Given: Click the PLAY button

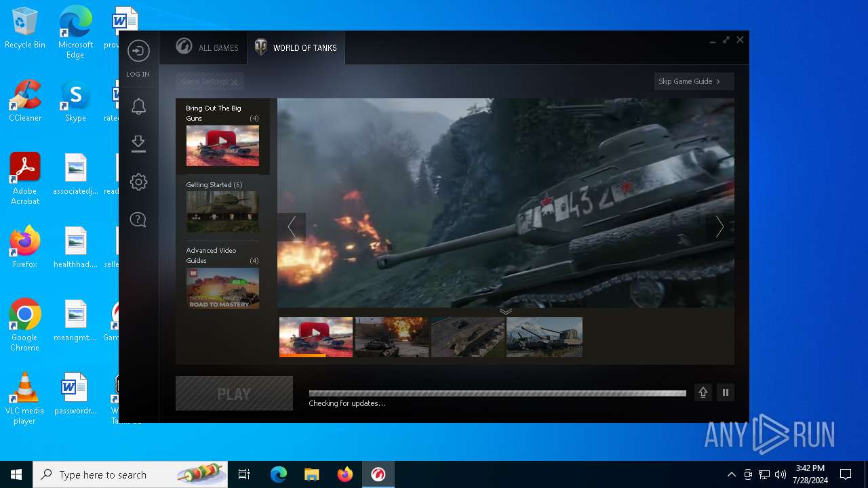Looking at the screenshot, I should pos(234,394).
